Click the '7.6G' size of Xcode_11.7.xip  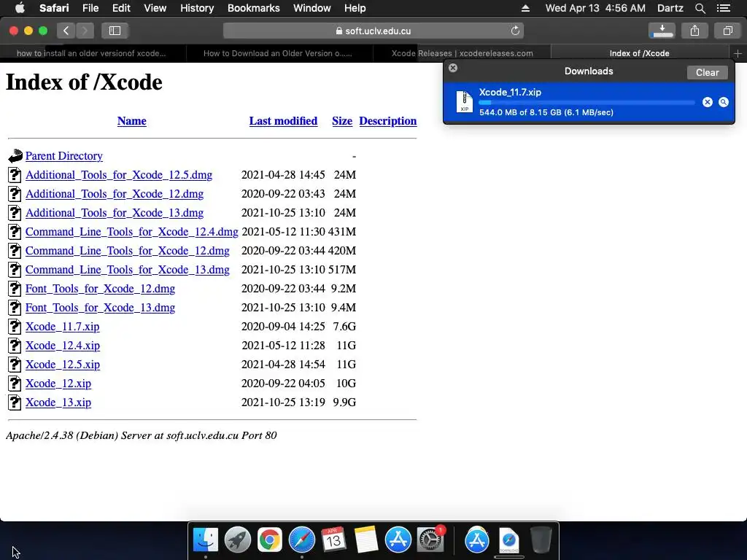coord(344,327)
